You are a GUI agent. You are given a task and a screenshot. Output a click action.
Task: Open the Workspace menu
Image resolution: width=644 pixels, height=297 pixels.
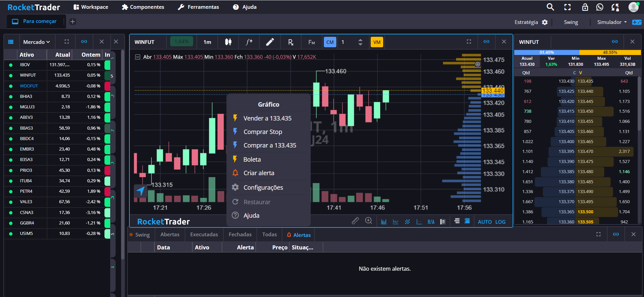(x=91, y=7)
